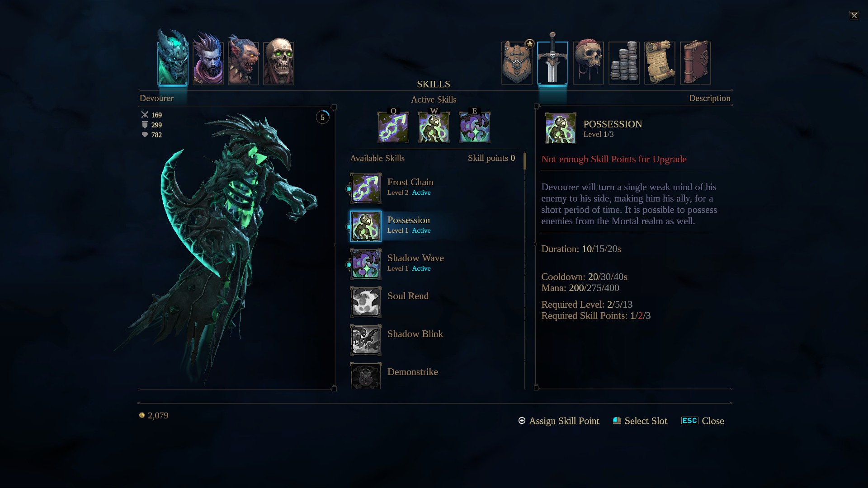Select the W active skill slot

tap(434, 127)
